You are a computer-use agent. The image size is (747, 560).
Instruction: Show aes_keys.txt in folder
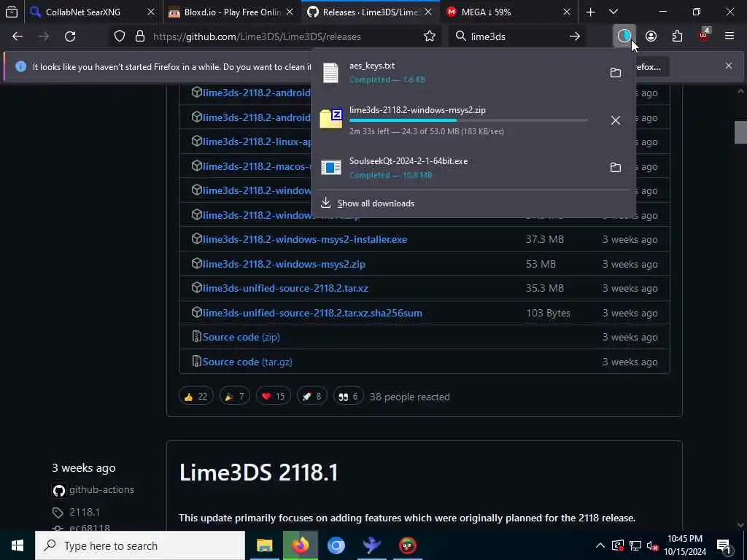616,72
